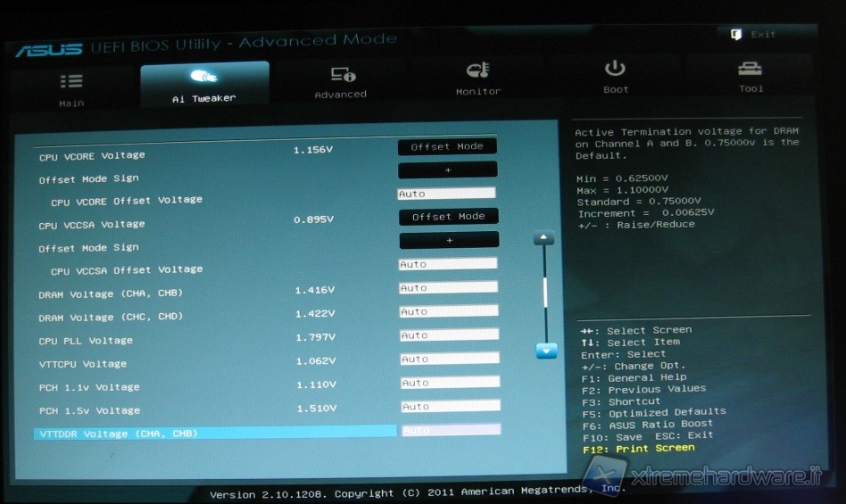Click the CPU PLL Voltage Auto field
The height and width of the screenshot is (504, 846).
point(449,335)
